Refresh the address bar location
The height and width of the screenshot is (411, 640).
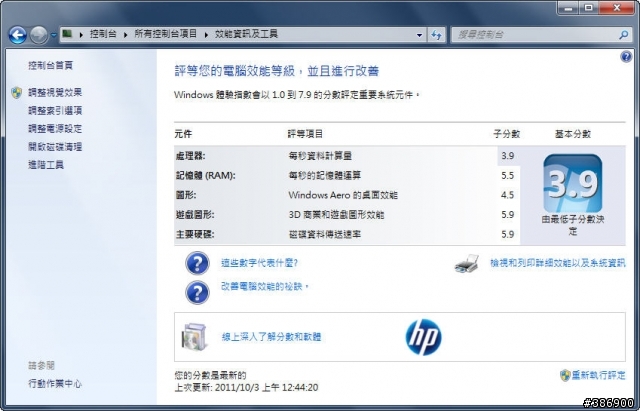coord(436,35)
